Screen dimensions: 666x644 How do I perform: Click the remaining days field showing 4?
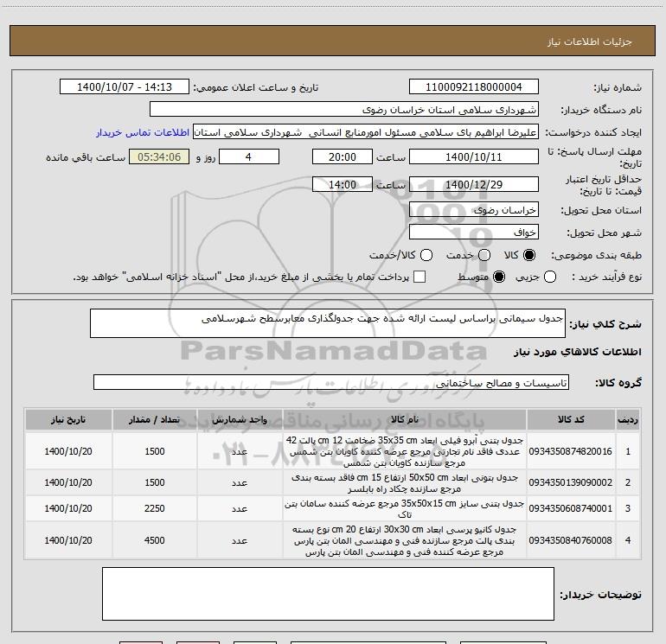pyautogui.click(x=249, y=156)
